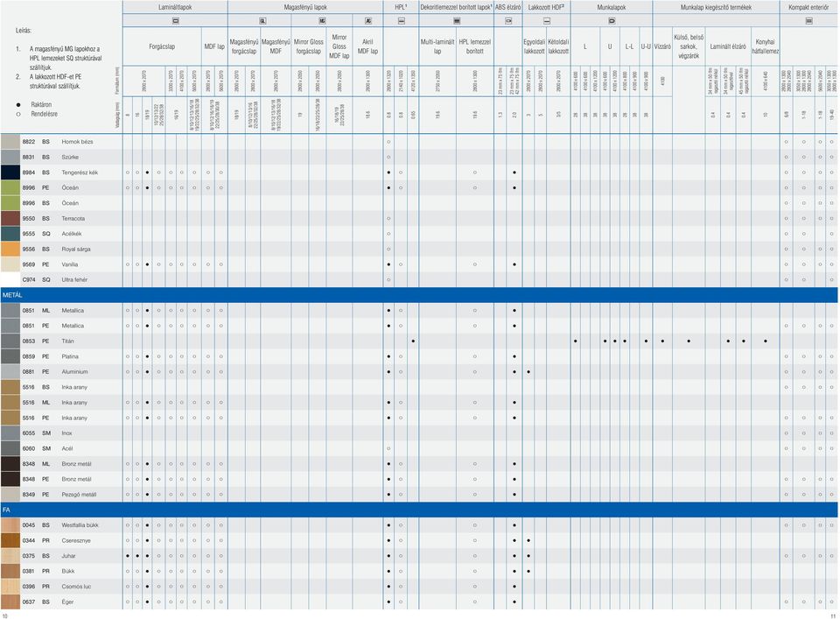Screen dimensions: 840x619
Task: Select the Kompakt enteriőr header
Action: click(x=808, y=8)
